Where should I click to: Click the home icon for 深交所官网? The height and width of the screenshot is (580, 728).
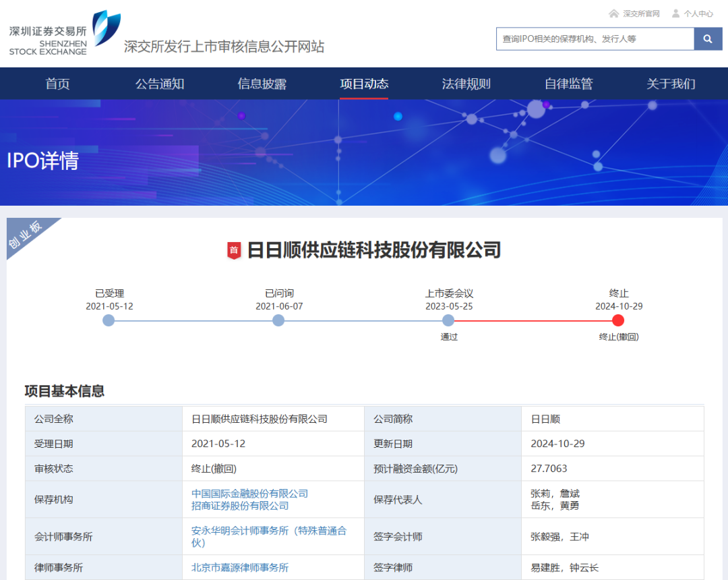[x=613, y=13]
